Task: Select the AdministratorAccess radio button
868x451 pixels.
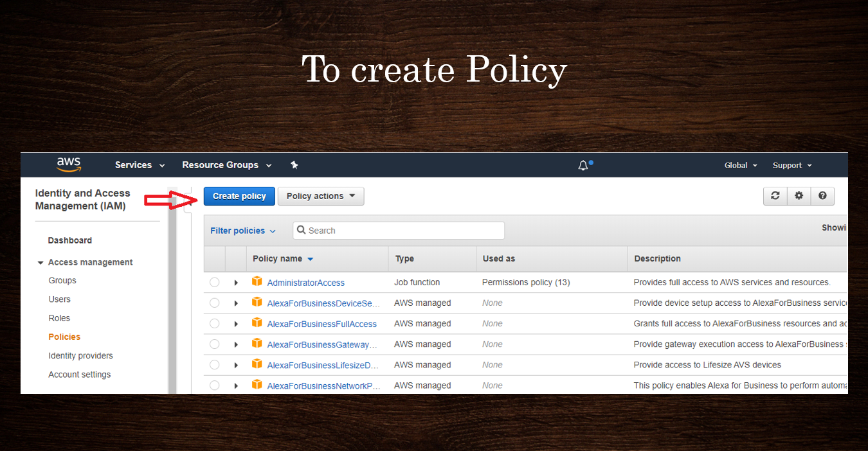Action: coord(215,282)
